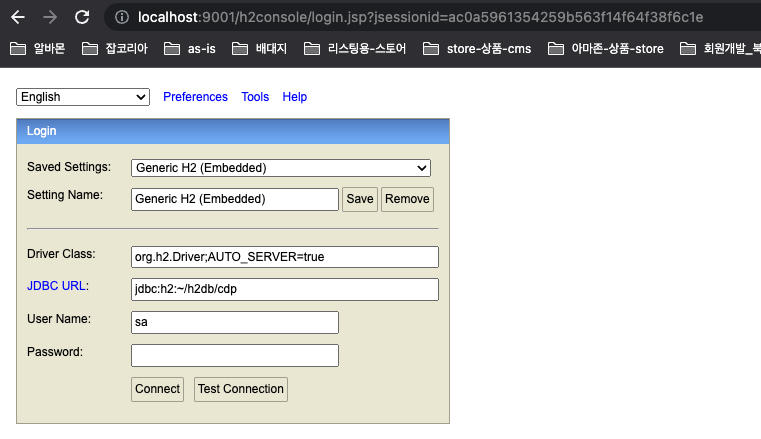Click the Connect button
761x439 pixels.
(157, 389)
